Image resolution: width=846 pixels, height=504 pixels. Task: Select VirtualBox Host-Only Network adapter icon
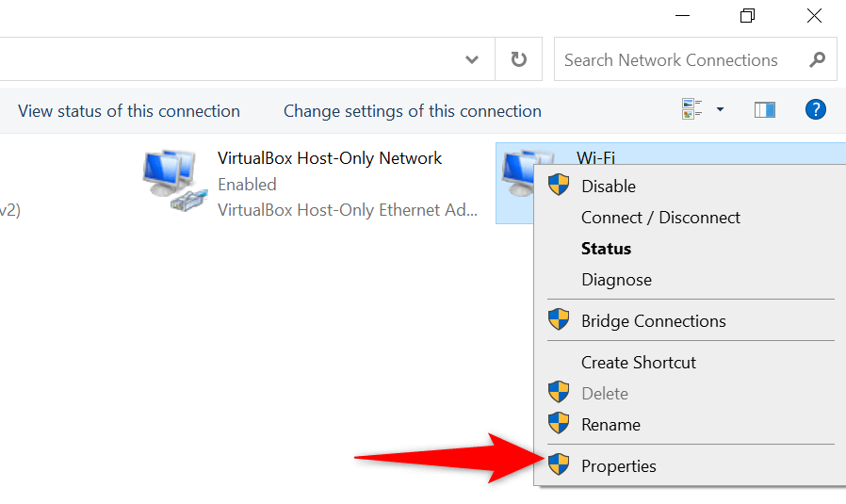tap(175, 180)
